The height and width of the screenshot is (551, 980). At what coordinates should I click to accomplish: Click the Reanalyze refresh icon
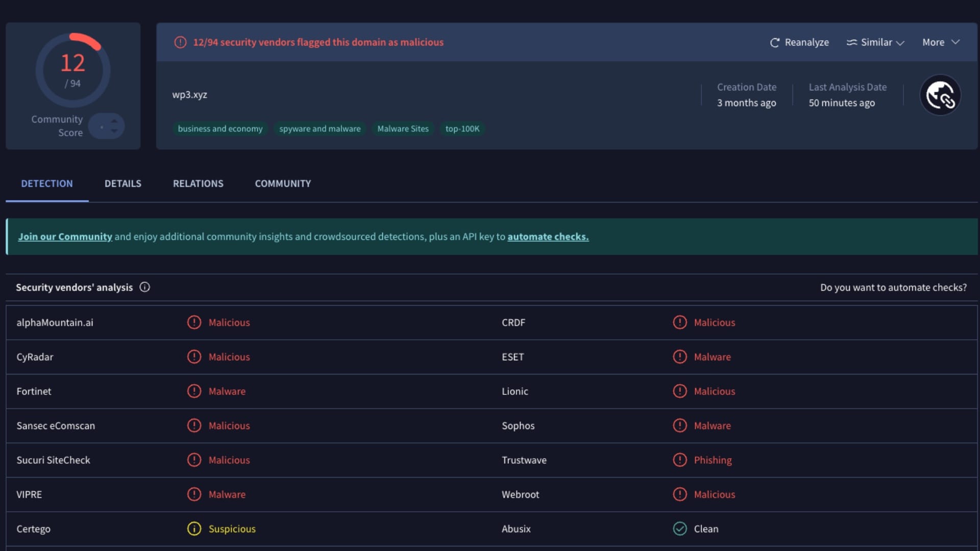pos(774,43)
